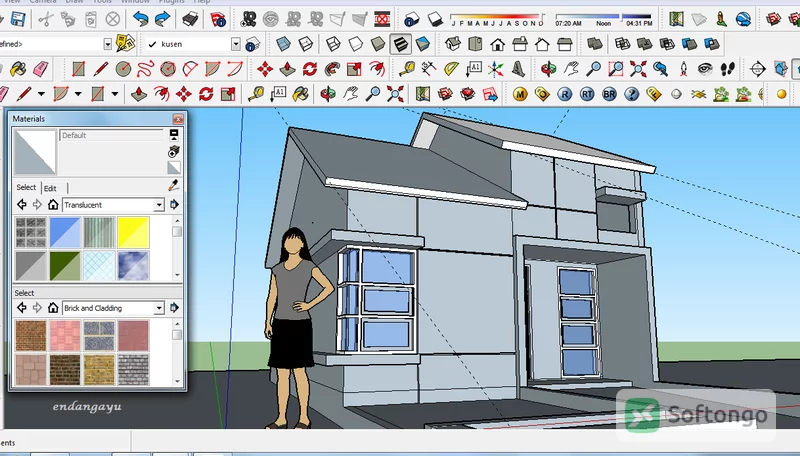Apply the Subtract solid tool
The width and height of the screenshot is (800, 456).
667,44
